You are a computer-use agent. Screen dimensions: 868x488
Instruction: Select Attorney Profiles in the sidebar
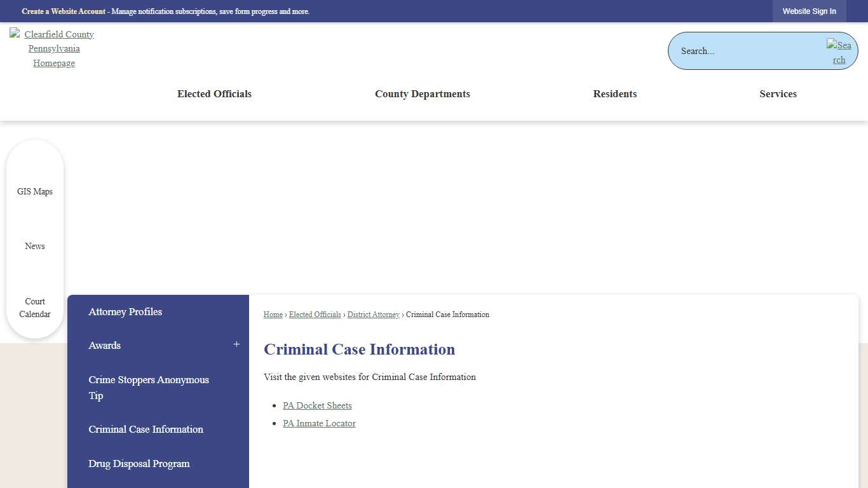point(125,311)
